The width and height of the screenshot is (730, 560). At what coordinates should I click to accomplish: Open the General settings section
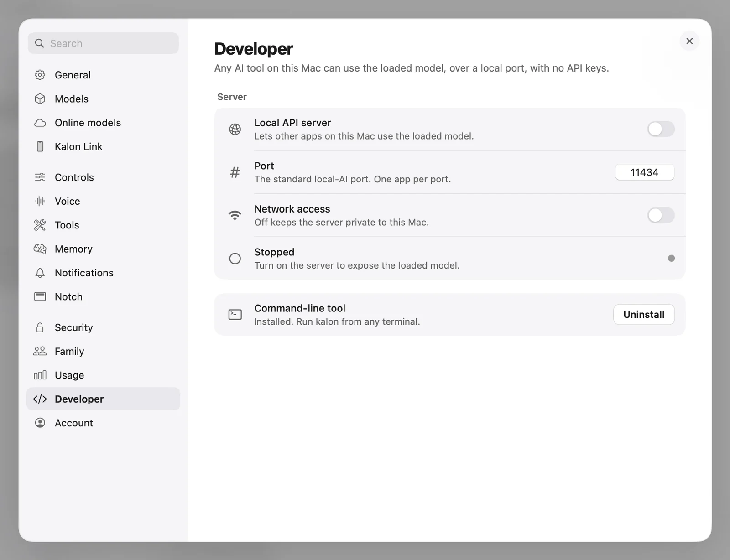(x=103, y=75)
